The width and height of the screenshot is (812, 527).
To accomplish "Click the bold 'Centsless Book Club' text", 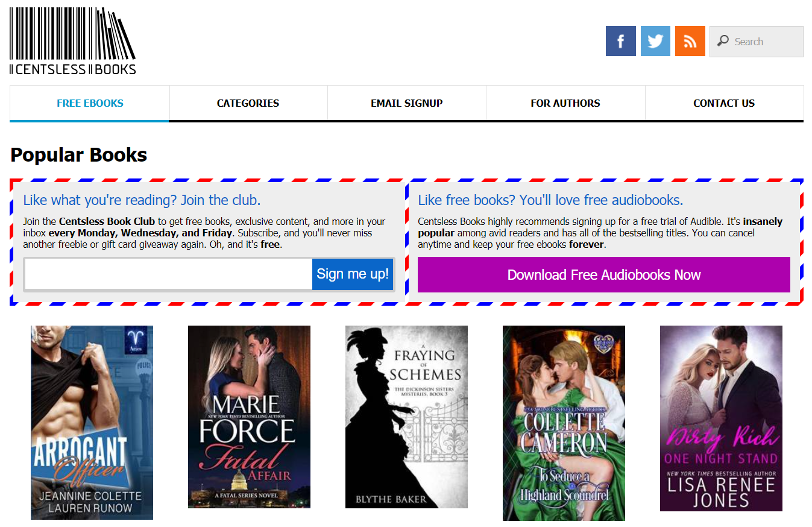I will 107,221.
